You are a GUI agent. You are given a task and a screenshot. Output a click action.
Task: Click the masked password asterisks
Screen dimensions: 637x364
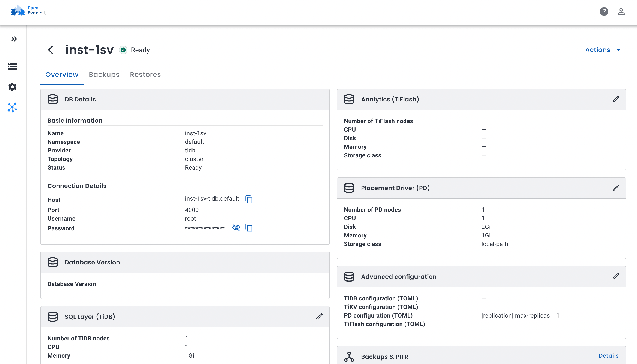coord(205,228)
